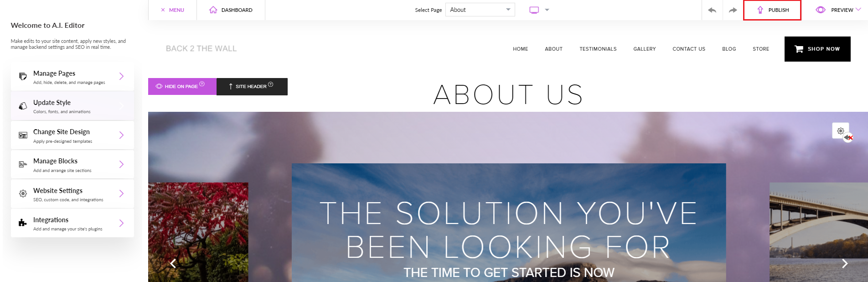Expand the Preview options chevron
This screenshot has height=282, width=868.
pos(858,10)
